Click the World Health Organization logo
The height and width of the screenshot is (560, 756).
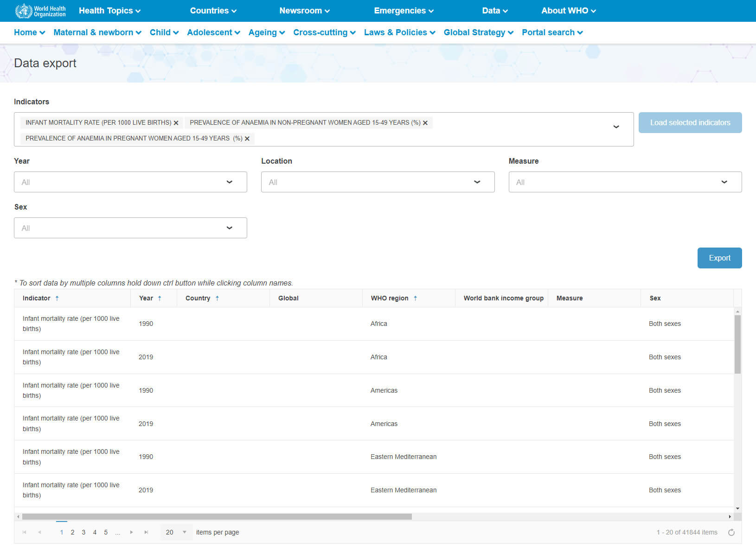click(x=40, y=11)
